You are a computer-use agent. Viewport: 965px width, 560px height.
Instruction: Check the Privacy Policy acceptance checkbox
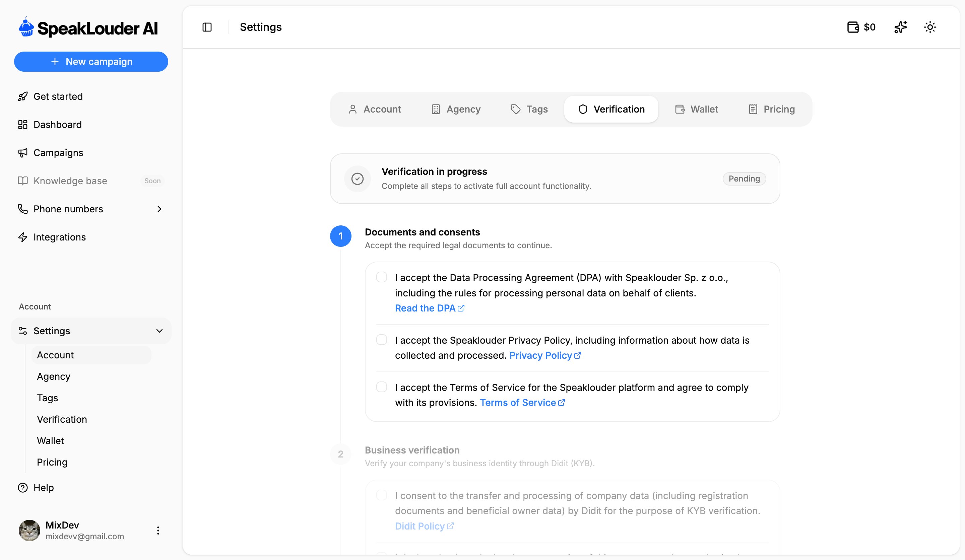pyautogui.click(x=381, y=340)
